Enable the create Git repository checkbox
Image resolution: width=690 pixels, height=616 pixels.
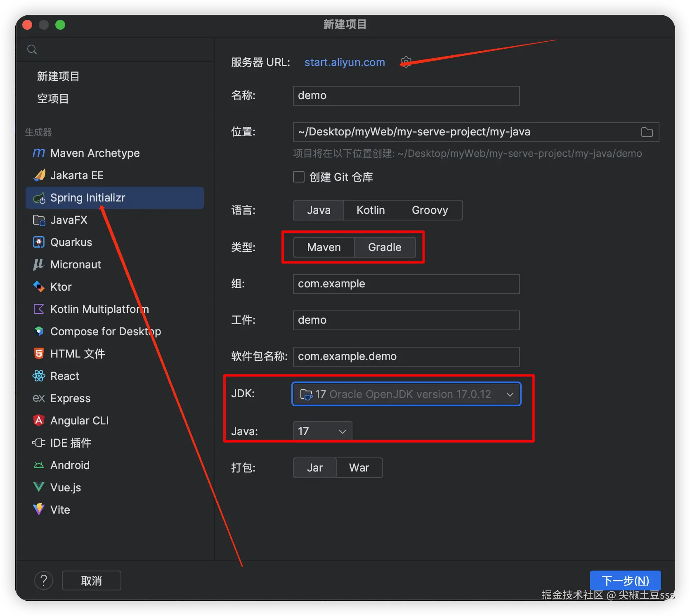(x=299, y=177)
